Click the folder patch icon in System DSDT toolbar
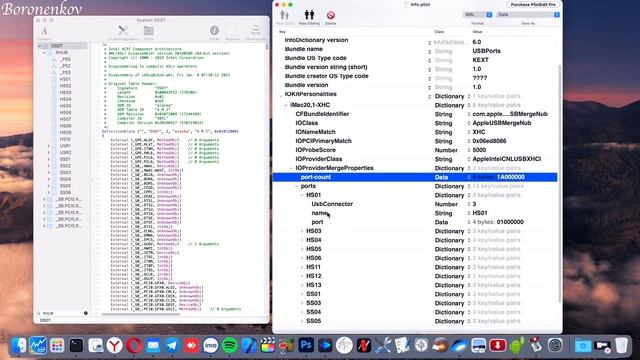 click(149, 31)
